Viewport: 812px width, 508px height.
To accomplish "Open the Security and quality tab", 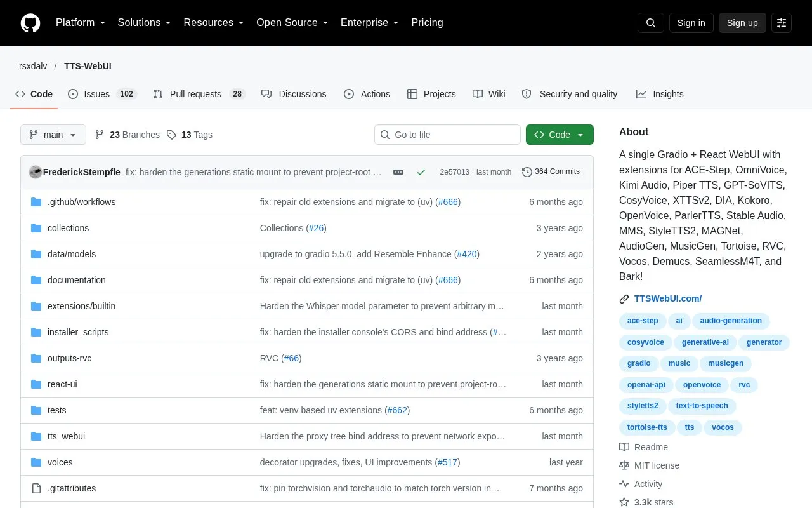I will pos(570,94).
